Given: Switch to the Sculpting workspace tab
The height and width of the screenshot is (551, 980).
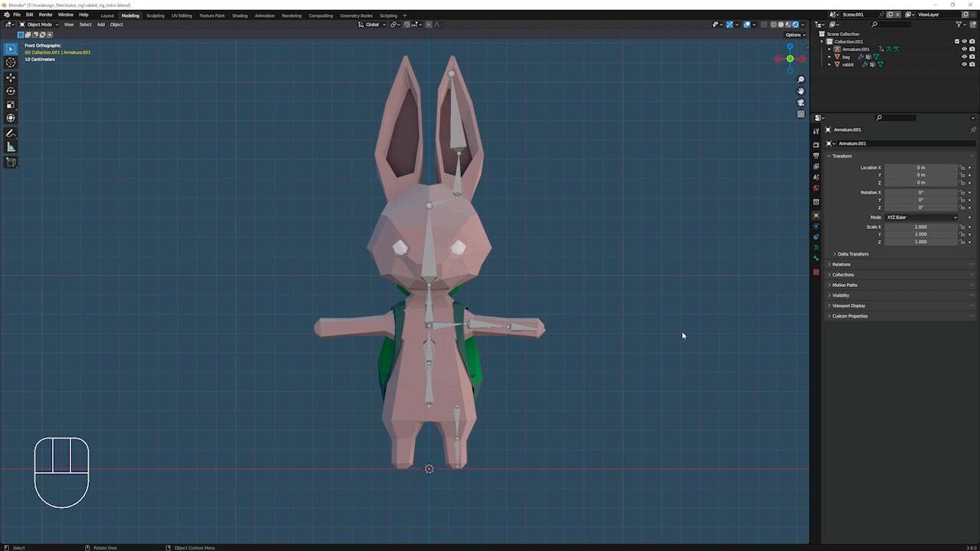Looking at the screenshot, I should 155,15.
